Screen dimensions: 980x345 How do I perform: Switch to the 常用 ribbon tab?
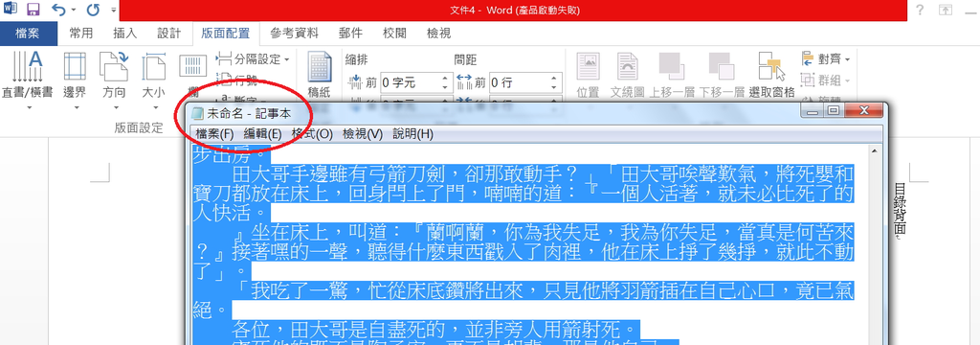pyautogui.click(x=81, y=34)
